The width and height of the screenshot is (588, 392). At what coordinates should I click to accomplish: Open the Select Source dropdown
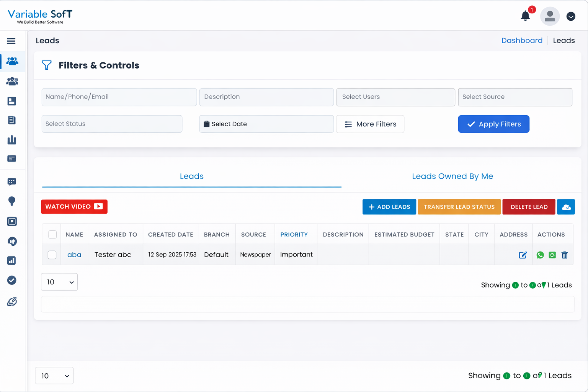point(515,97)
